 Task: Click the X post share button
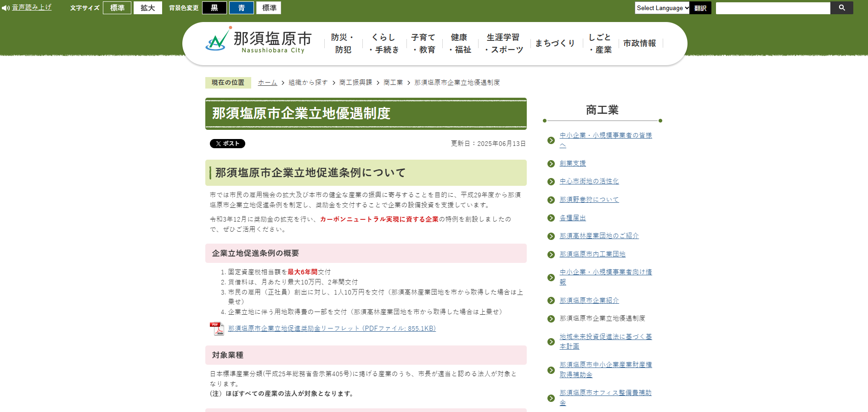tap(227, 144)
